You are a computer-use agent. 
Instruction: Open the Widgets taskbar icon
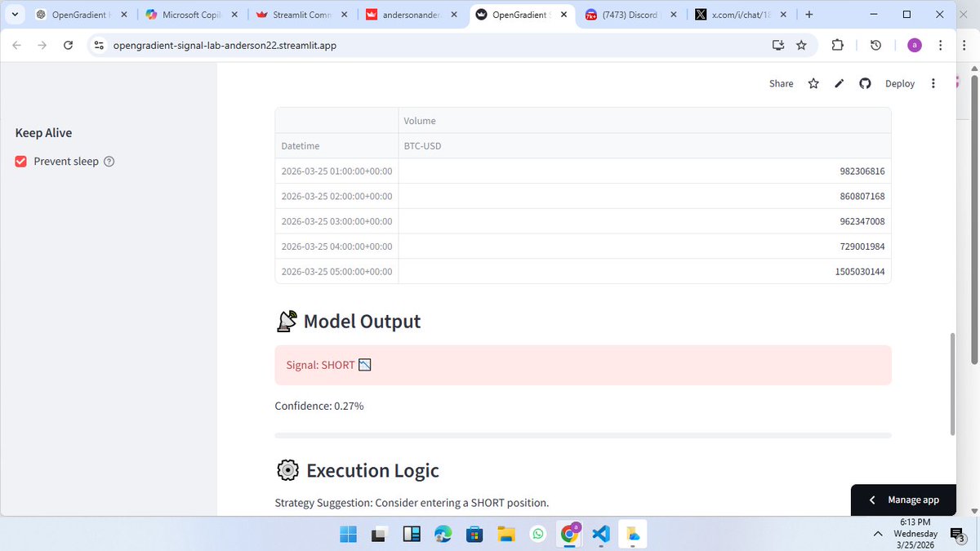412,535
